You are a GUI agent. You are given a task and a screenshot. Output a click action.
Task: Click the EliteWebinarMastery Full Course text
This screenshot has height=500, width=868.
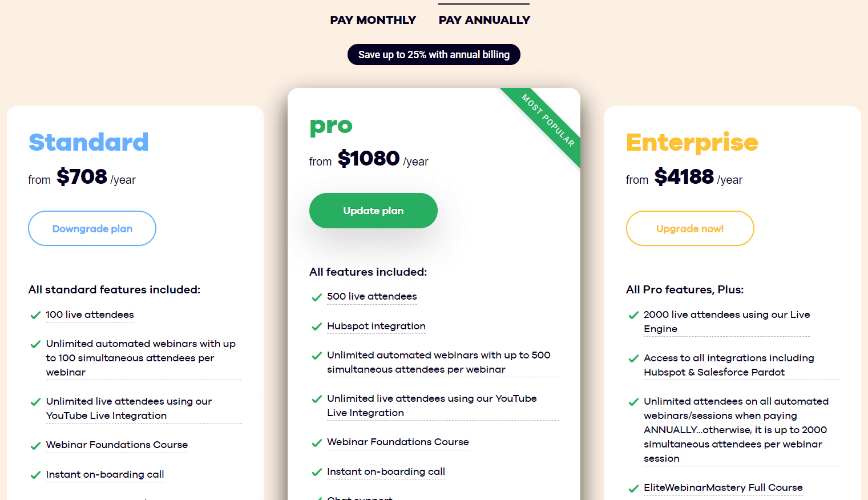click(x=723, y=487)
